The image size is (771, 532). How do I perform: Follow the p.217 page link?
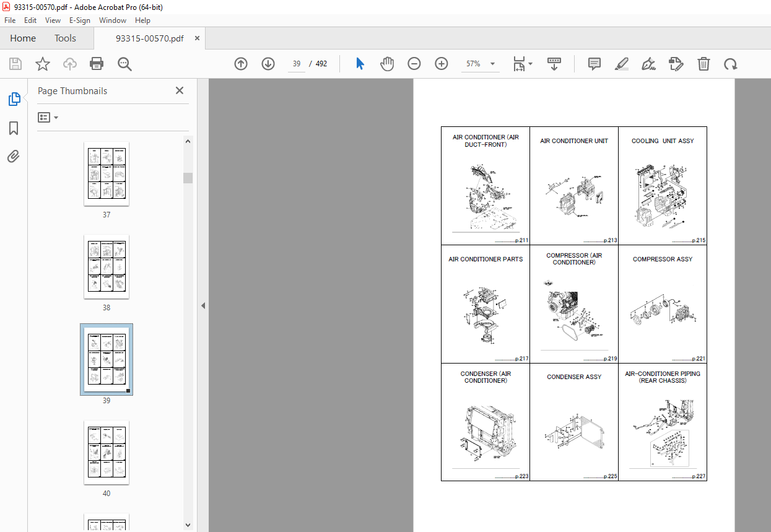pyautogui.click(x=512, y=359)
